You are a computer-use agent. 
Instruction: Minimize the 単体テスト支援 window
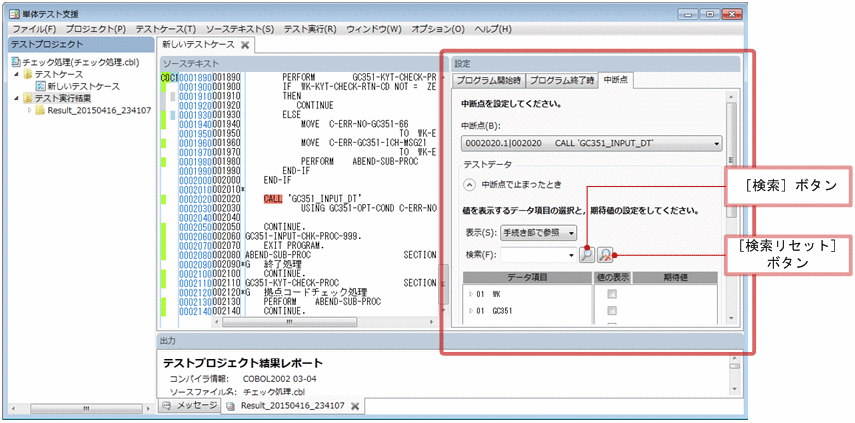coord(689,14)
